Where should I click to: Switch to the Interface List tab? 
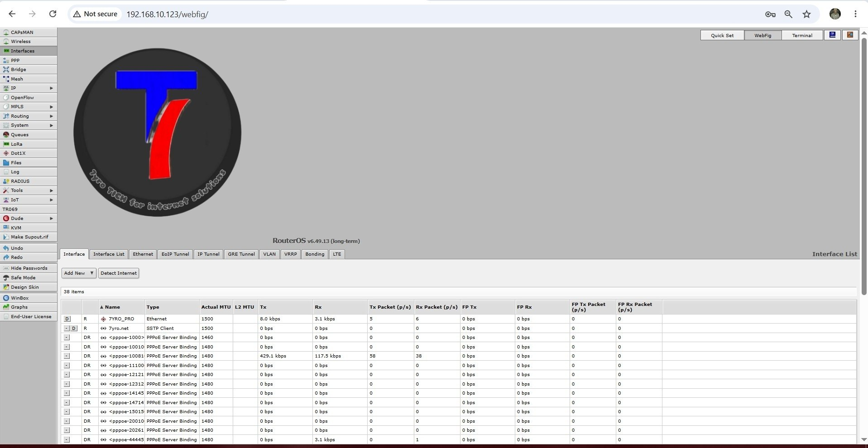point(109,254)
